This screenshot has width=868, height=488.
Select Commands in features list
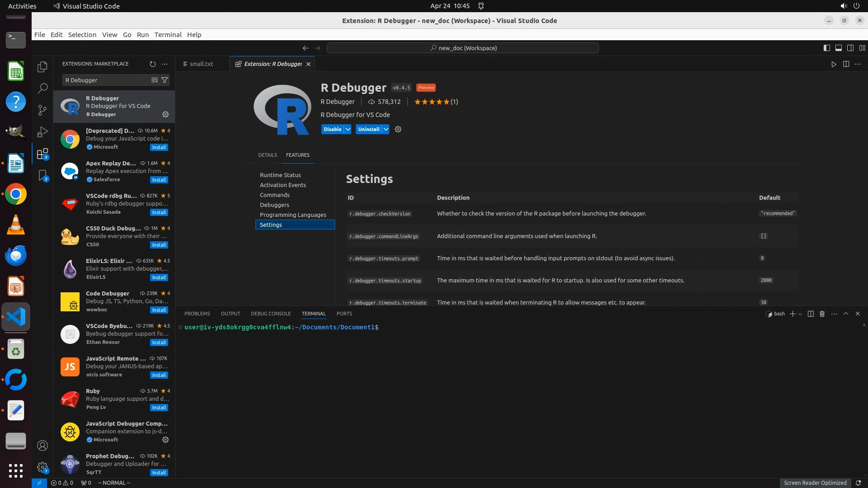click(274, 195)
